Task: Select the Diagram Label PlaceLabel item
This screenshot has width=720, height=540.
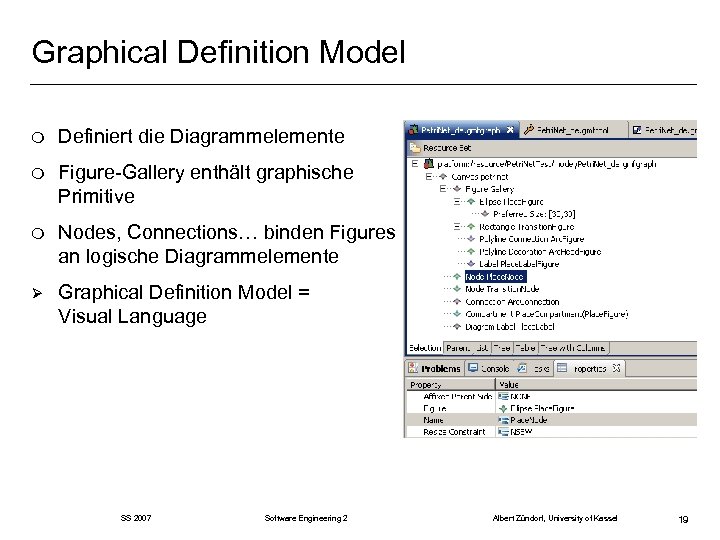Action: [x=510, y=326]
